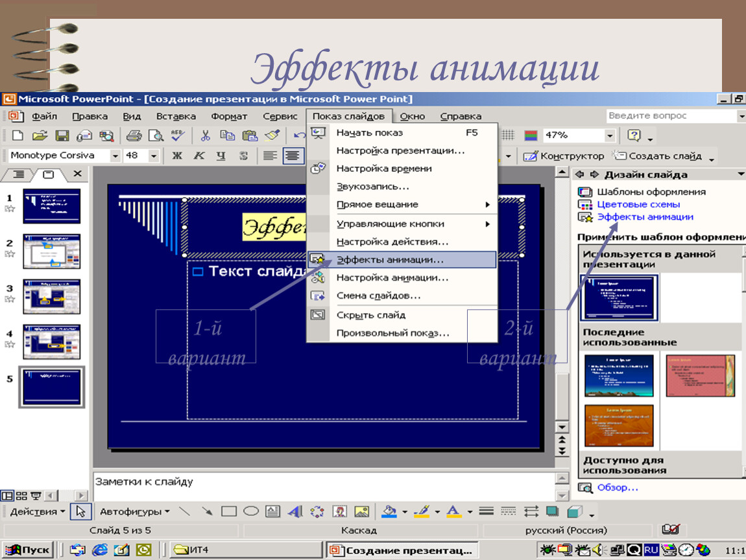Run the spell check icon

coord(178,135)
